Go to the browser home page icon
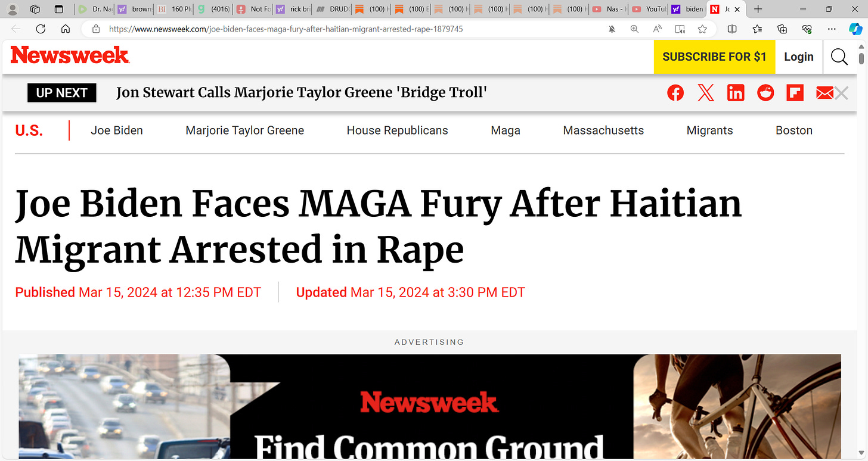 [x=66, y=29]
